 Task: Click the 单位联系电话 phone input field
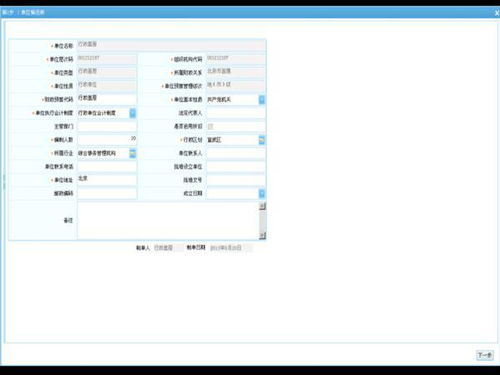point(107,167)
